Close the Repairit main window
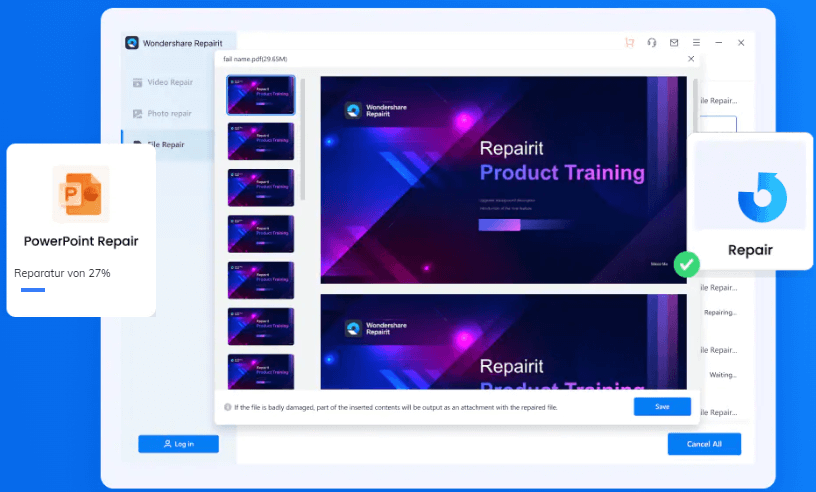This screenshot has height=492, width=816. (x=741, y=43)
